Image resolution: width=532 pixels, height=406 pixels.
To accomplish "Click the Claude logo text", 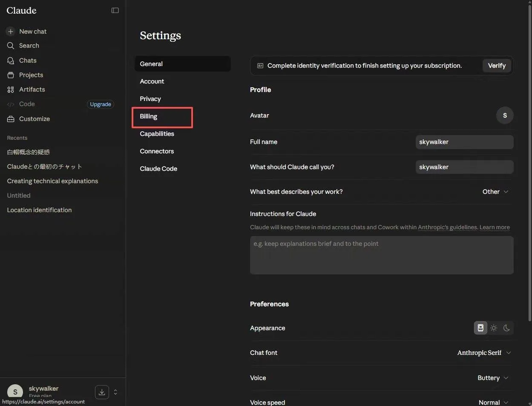I will (21, 11).
